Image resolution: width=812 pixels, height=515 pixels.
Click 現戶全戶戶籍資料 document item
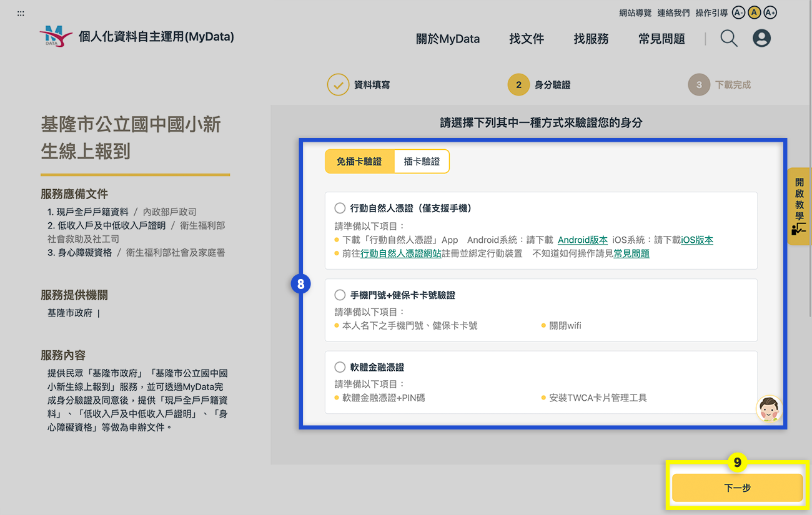(92, 212)
